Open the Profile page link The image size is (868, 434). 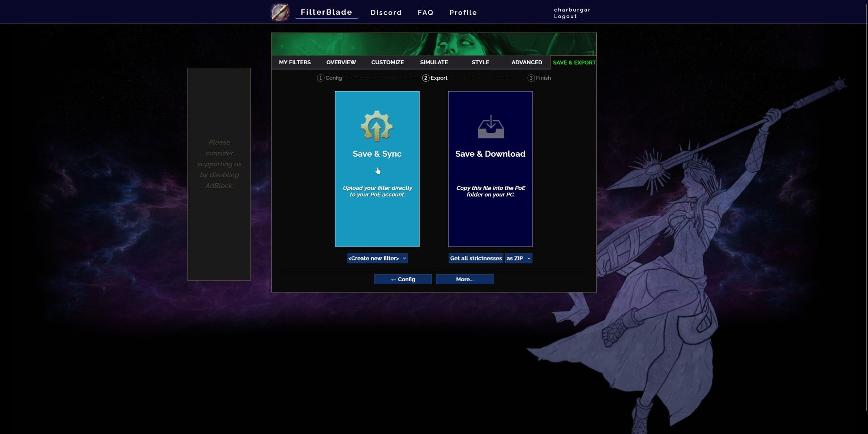pyautogui.click(x=463, y=13)
